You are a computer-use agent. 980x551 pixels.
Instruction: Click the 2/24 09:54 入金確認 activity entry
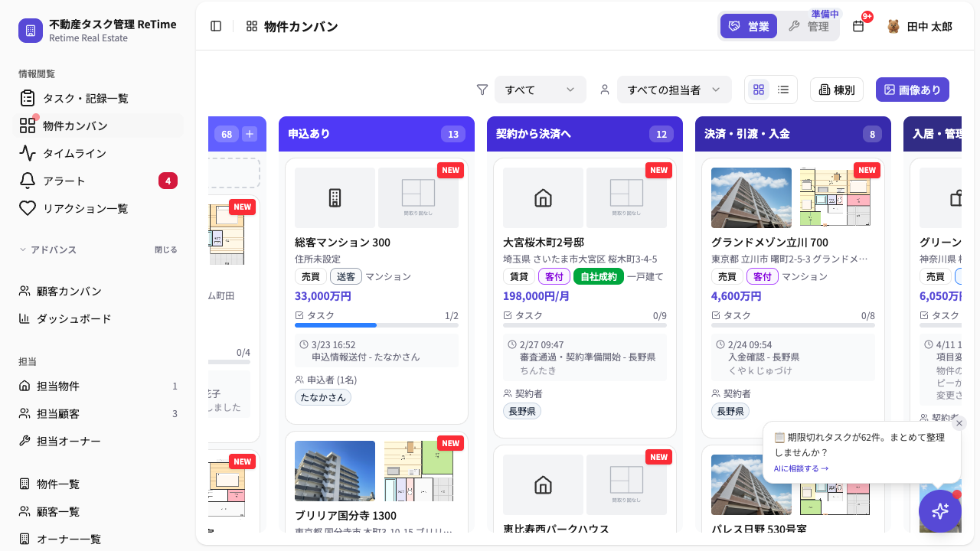[x=793, y=357]
